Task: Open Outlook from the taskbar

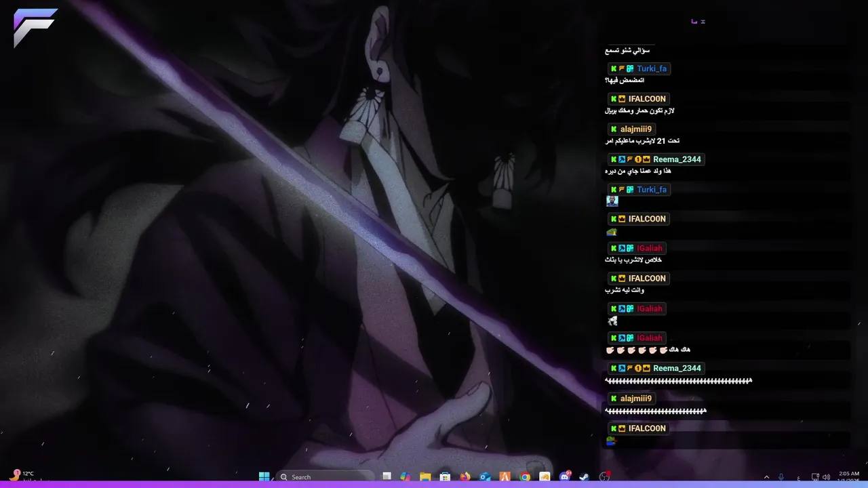Action: 485,476
